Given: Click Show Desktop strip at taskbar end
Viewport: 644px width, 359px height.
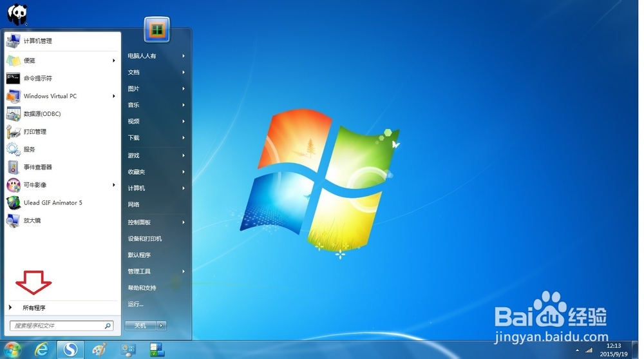Looking at the screenshot, I should 636,350.
